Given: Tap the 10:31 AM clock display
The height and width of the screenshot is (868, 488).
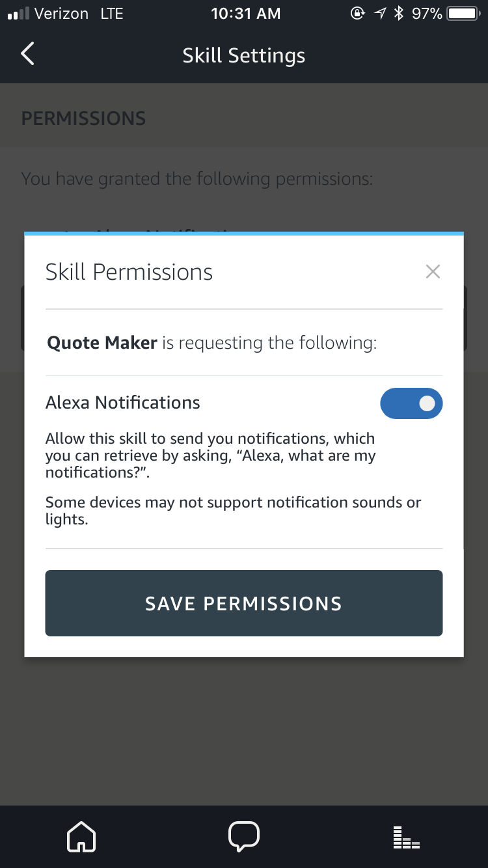Looking at the screenshot, I should tap(245, 12).
